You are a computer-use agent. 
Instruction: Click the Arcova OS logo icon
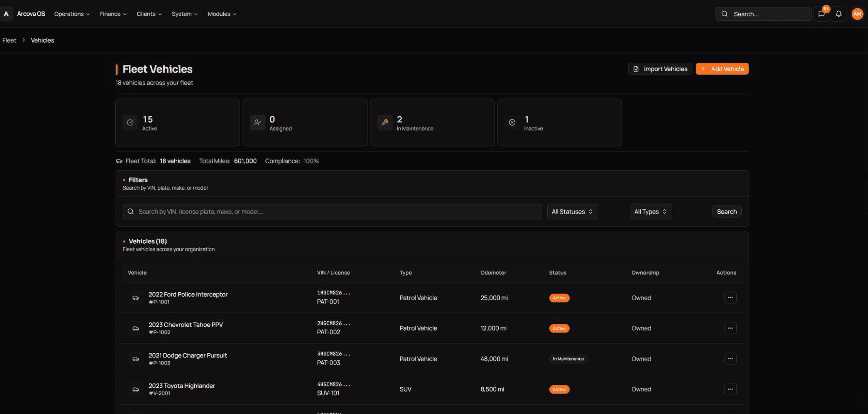(6, 14)
